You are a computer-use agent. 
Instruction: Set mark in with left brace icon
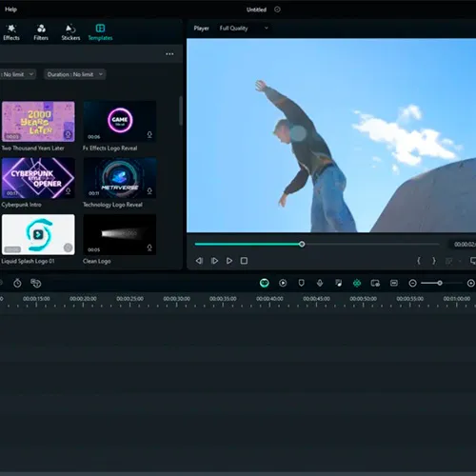tap(419, 261)
